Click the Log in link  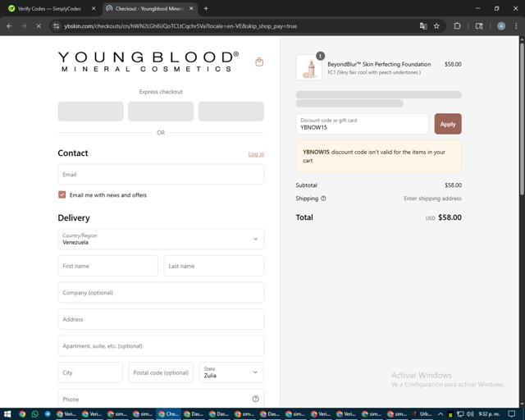pos(256,154)
